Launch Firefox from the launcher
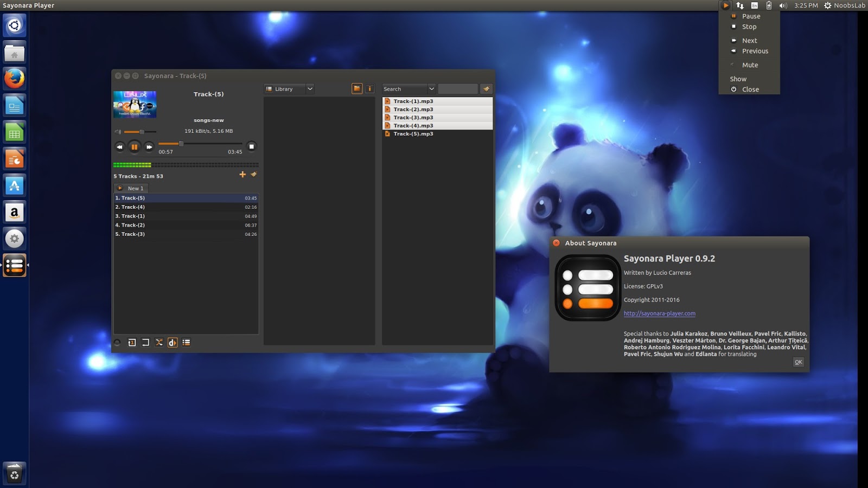Image resolution: width=868 pixels, height=488 pixels. tap(15, 79)
